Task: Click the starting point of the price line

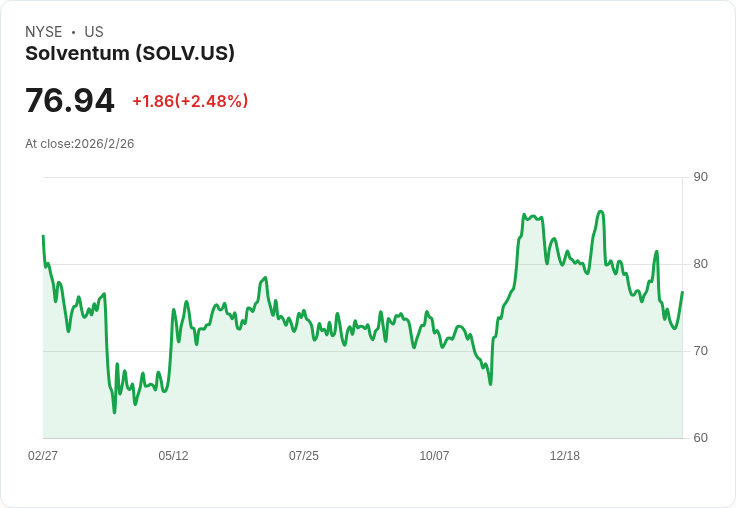Action: (x=43, y=237)
